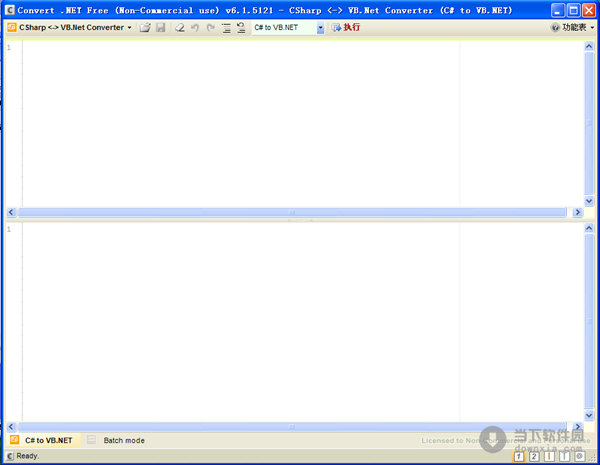
Task: Click upper editor horizontal scrollbar right arrow
Action: pyautogui.click(x=577, y=212)
